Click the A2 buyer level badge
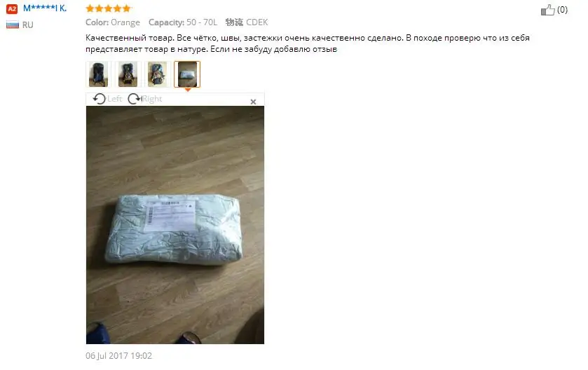Screen dimensions: 588x370 pyautogui.click(x=12, y=8)
